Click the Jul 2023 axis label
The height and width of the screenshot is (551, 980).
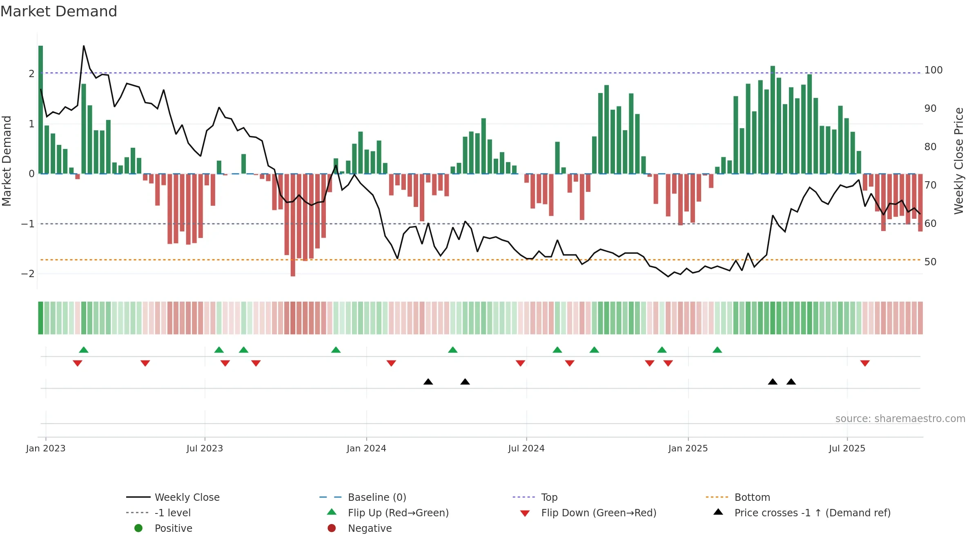pyautogui.click(x=205, y=449)
